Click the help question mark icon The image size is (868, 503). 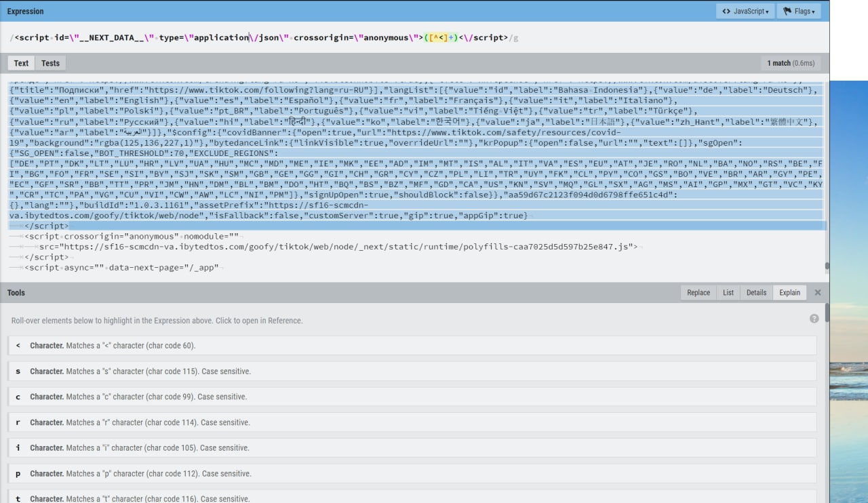[814, 319]
